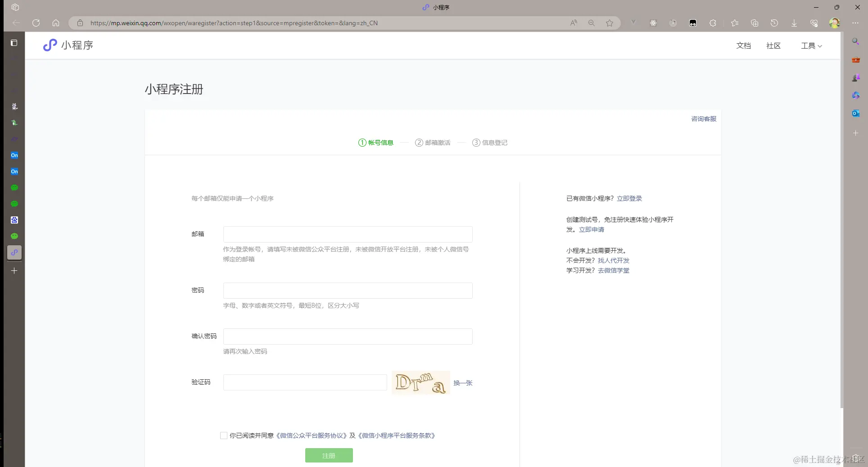Go to the browser home page
Viewport: 868px width, 467px height.
[x=56, y=23]
